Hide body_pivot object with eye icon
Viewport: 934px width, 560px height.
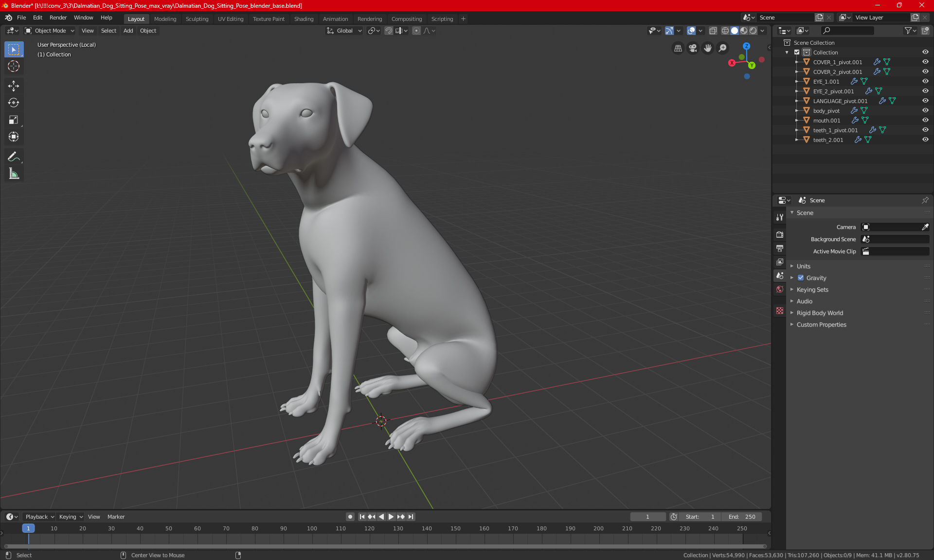[x=925, y=110]
